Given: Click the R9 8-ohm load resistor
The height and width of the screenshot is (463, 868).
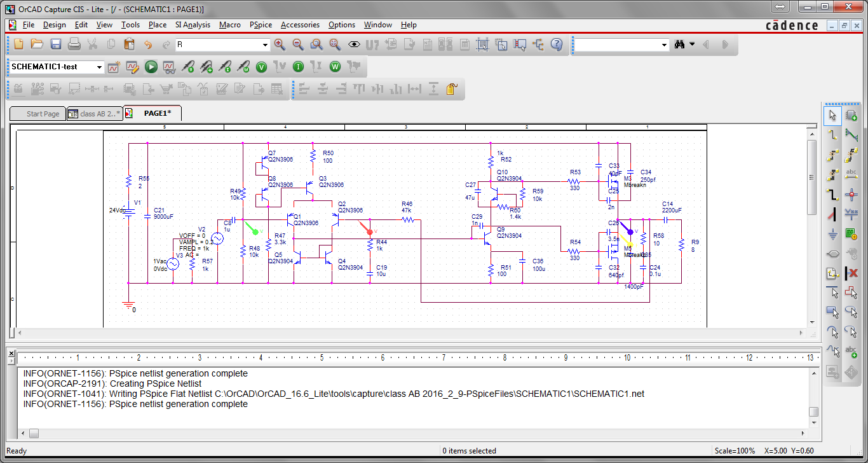Looking at the screenshot, I should click(681, 246).
